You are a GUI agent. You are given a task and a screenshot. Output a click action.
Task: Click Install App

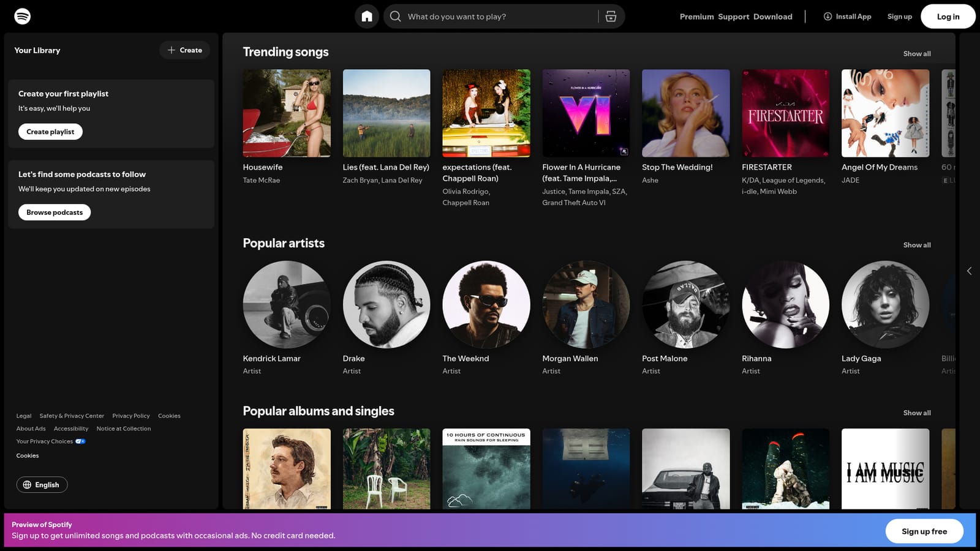pos(847,17)
